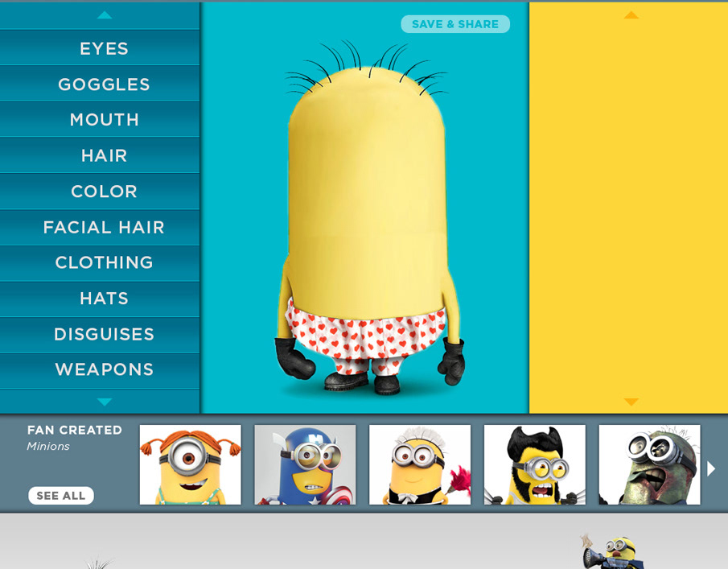Choose the MOUTH category
The height and width of the screenshot is (569, 728).
pos(100,120)
